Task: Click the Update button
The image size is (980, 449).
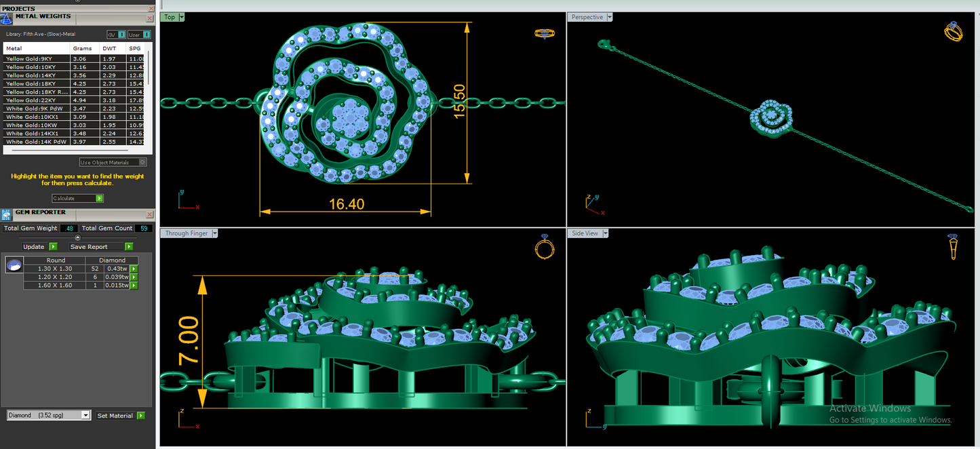Action: pos(35,247)
